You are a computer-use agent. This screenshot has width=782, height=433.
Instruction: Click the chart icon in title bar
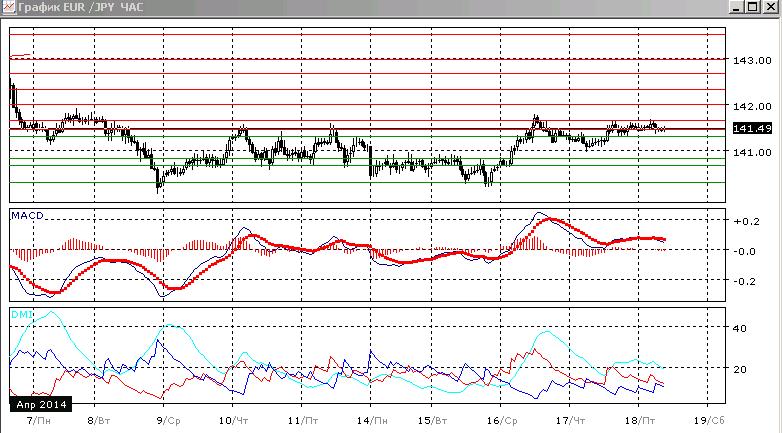(7, 7)
